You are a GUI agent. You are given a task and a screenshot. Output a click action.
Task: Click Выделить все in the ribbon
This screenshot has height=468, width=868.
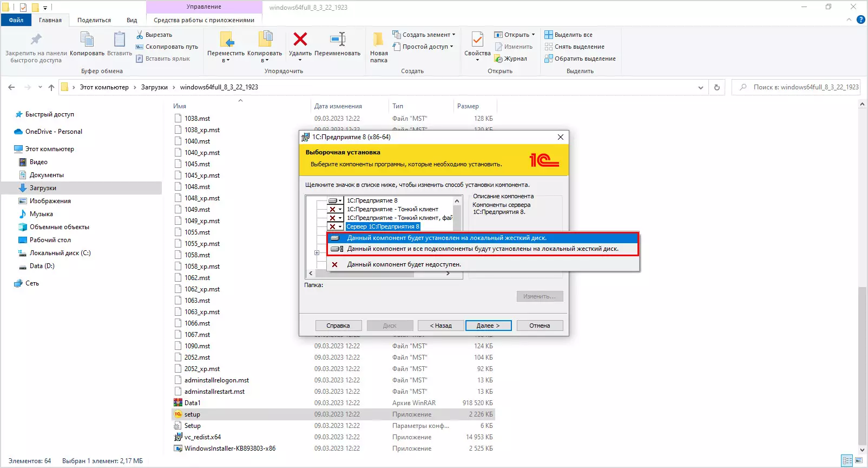(x=568, y=35)
